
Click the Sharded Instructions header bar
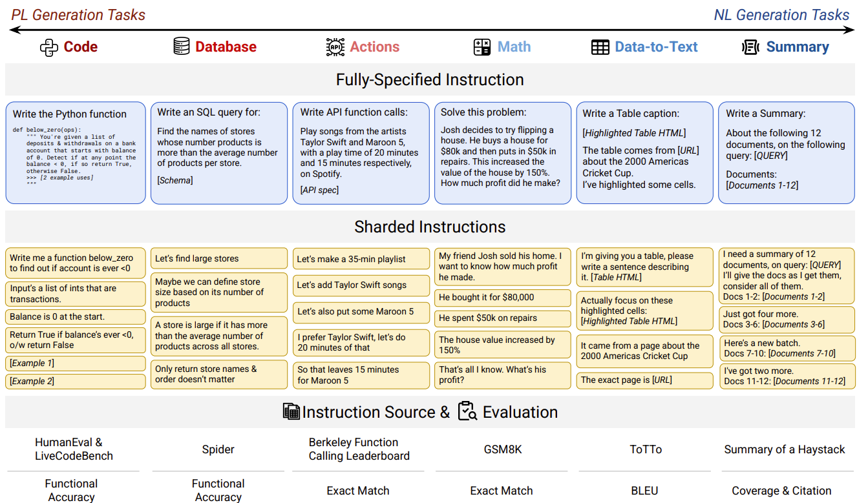(x=430, y=227)
